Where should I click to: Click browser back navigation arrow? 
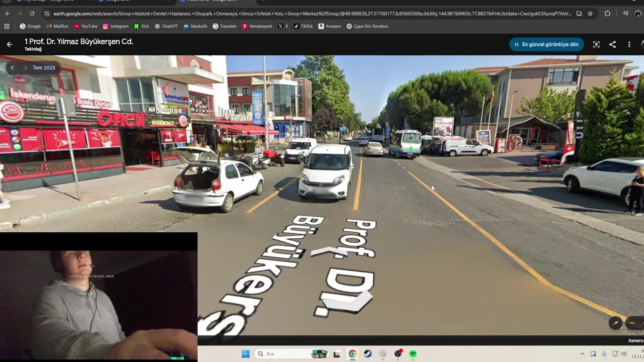tap(8, 14)
